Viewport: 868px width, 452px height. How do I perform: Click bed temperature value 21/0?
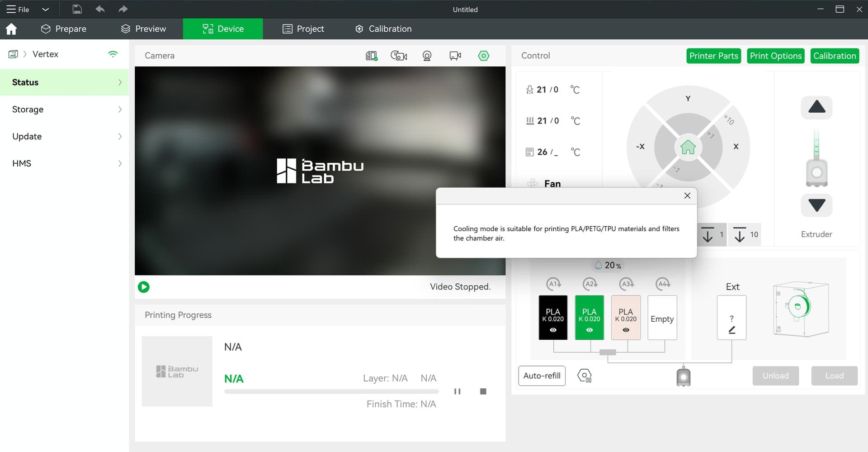(548, 121)
